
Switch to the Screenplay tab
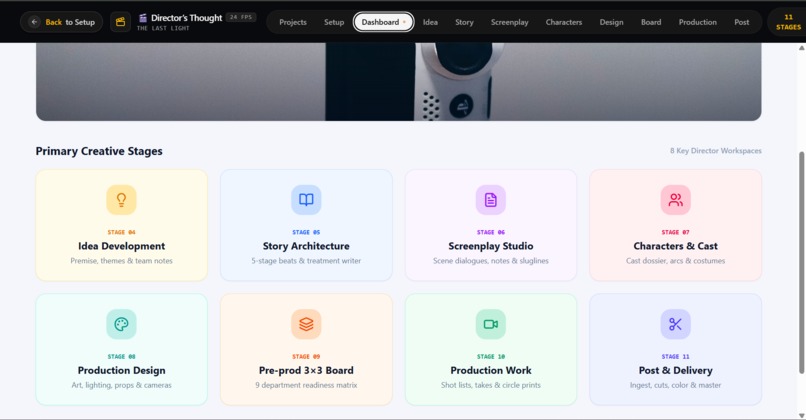(x=509, y=22)
